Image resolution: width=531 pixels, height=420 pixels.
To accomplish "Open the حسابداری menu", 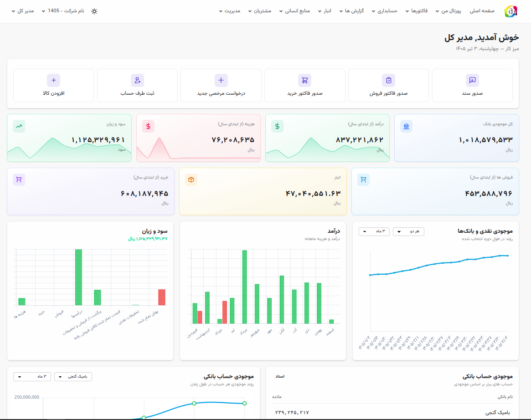I will (x=384, y=11).
